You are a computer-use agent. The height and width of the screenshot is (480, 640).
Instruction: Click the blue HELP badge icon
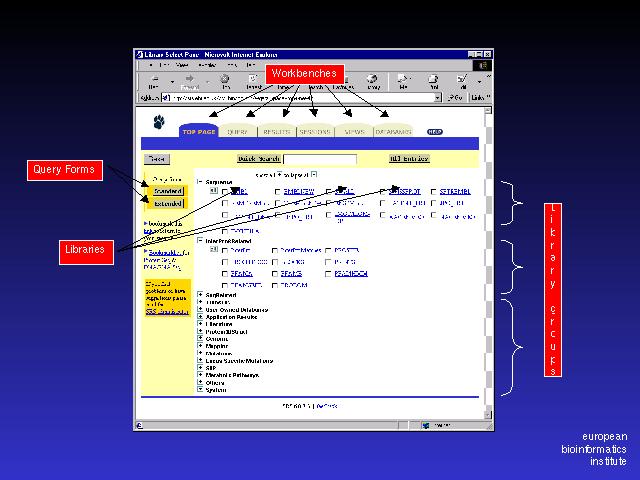coord(434,131)
